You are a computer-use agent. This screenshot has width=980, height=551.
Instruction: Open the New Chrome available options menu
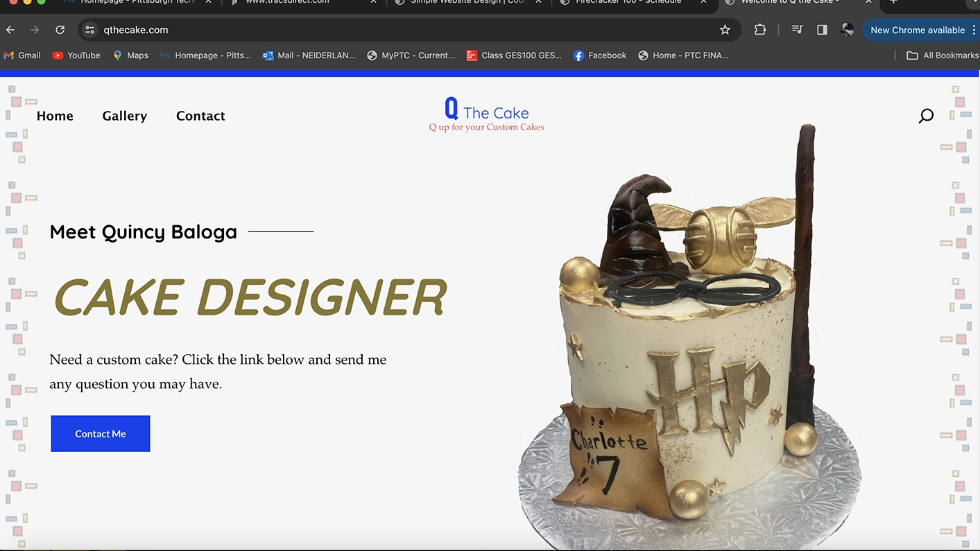pos(974,30)
